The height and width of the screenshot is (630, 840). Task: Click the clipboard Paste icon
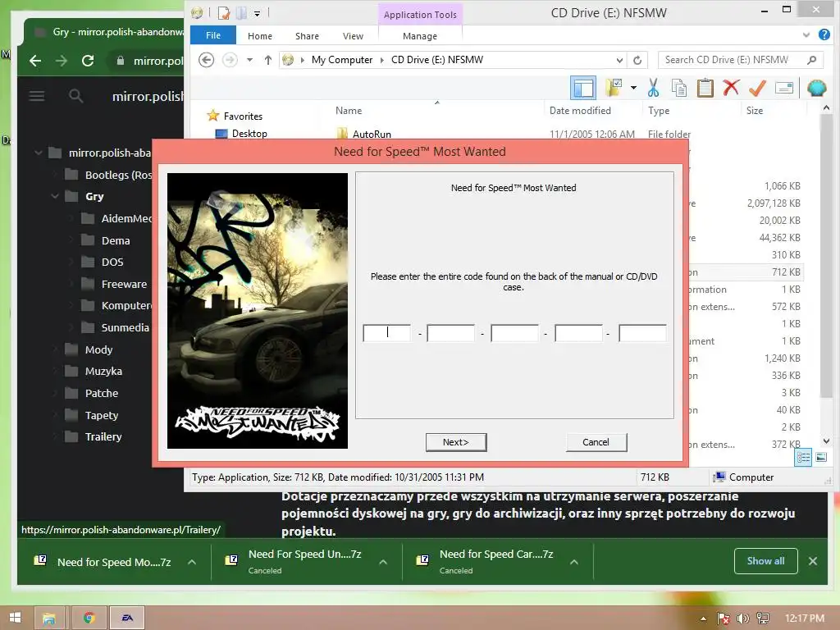click(705, 87)
